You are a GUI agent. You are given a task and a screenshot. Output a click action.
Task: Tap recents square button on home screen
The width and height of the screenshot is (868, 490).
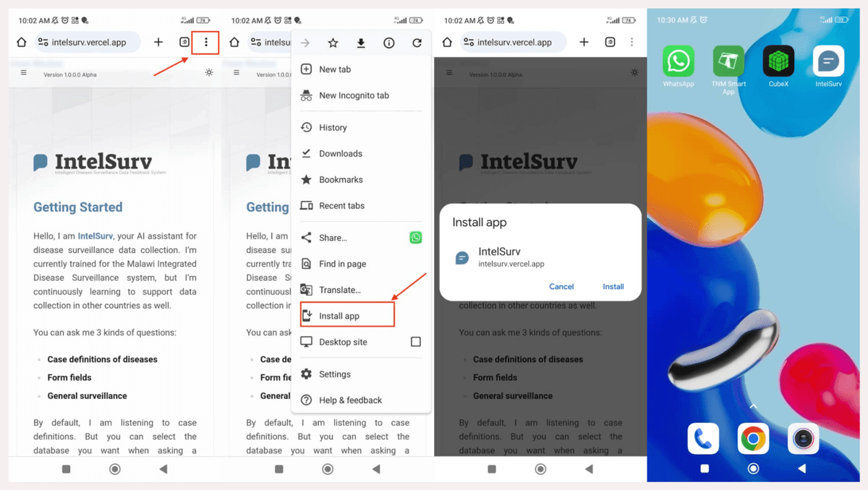point(705,468)
